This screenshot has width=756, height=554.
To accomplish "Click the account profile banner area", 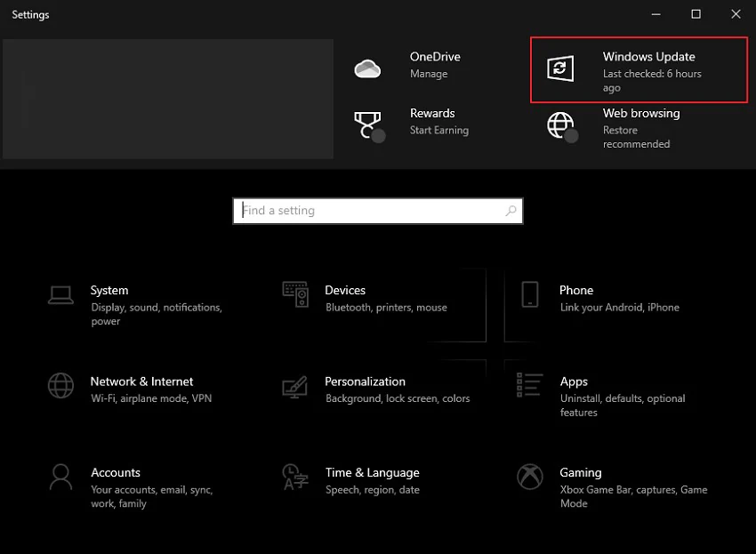I will (x=168, y=99).
